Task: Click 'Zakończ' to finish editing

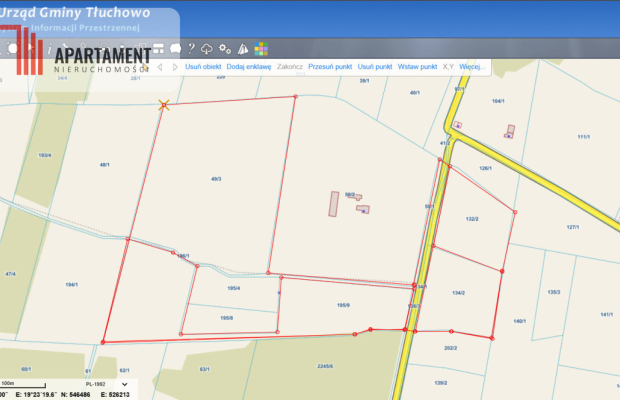Action: [x=289, y=67]
